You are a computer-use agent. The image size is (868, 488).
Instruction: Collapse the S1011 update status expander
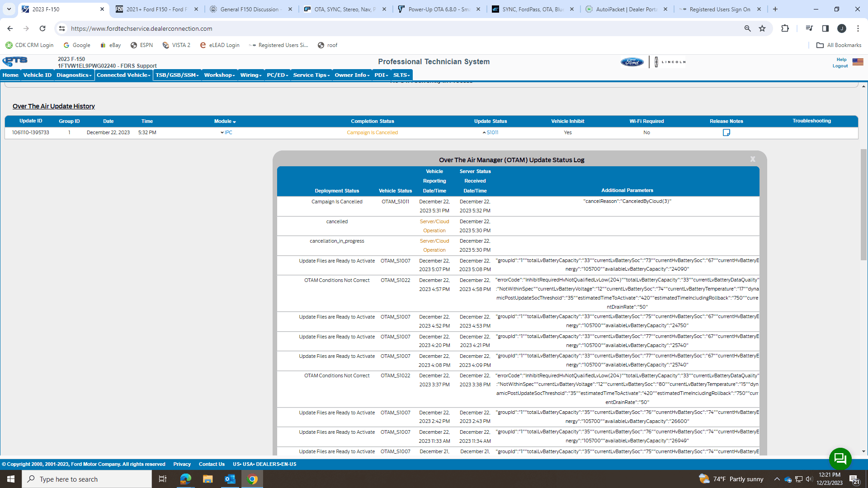coord(484,133)
